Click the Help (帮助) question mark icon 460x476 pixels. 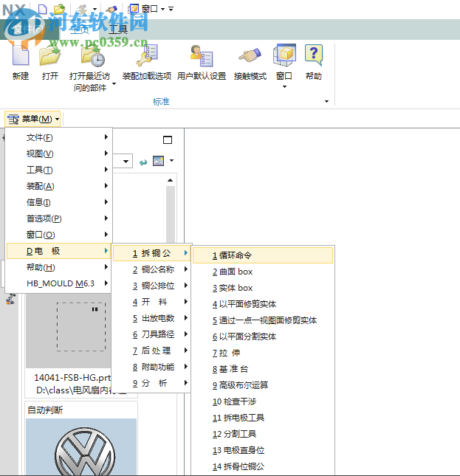pyautogui.click(x=314, y=55)
